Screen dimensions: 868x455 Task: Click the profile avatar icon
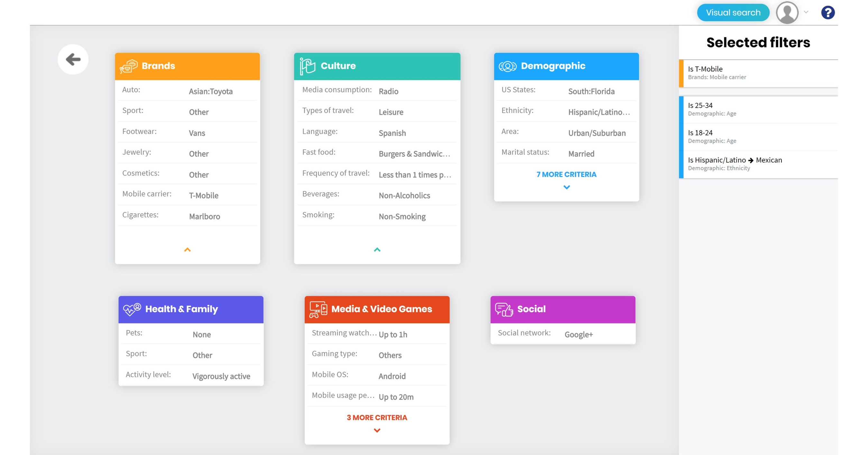(x=787, y=12)
